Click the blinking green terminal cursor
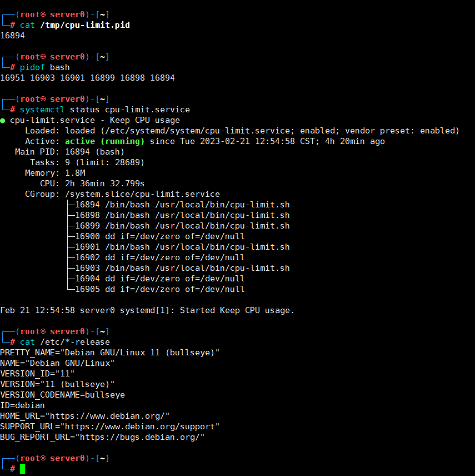The width and height of the screenshot is (475, 476). click(x=22, y=469)
